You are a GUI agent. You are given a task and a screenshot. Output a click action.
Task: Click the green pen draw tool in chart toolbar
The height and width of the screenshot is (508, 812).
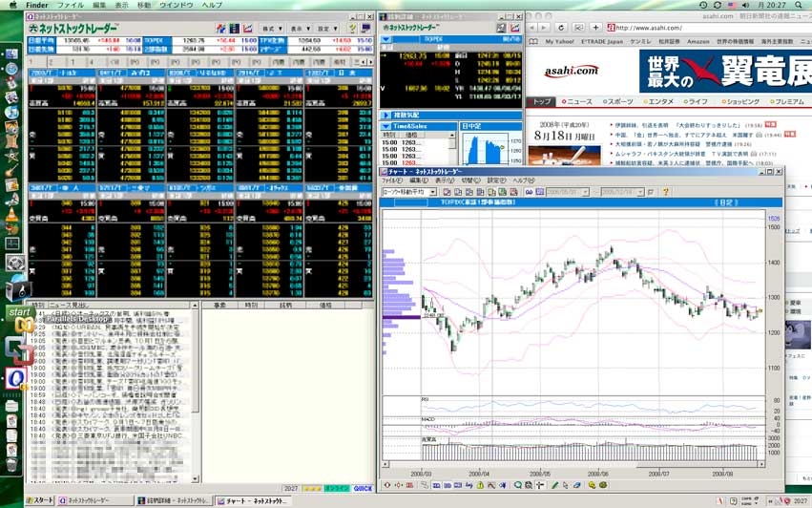pos(554,486)
